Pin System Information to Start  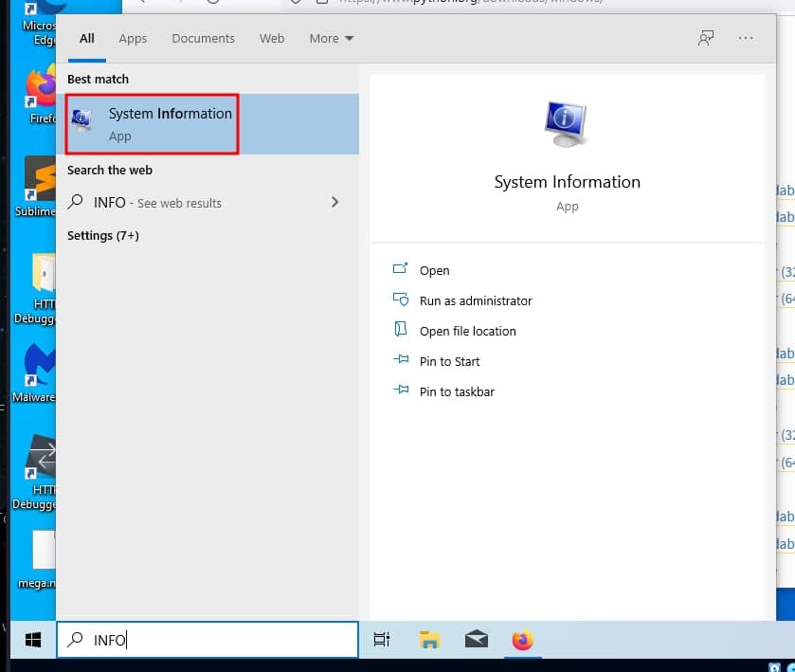pos(449,361)
